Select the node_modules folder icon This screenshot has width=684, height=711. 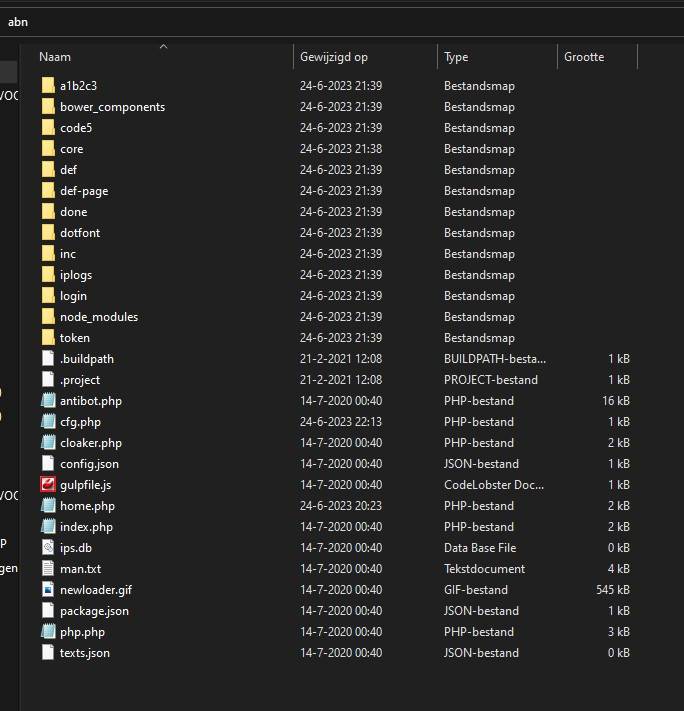tap(48, 317)
